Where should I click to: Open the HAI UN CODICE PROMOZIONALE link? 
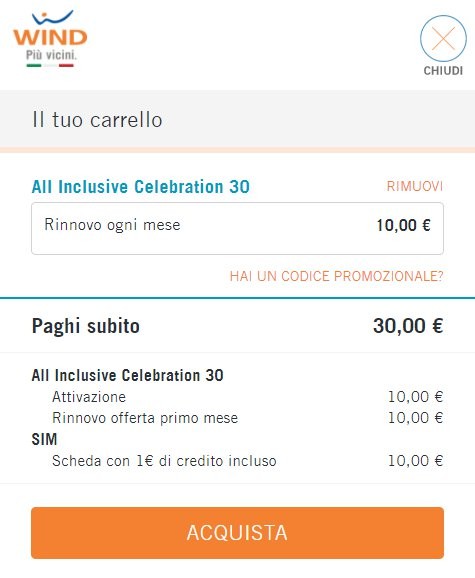[336, 276]
